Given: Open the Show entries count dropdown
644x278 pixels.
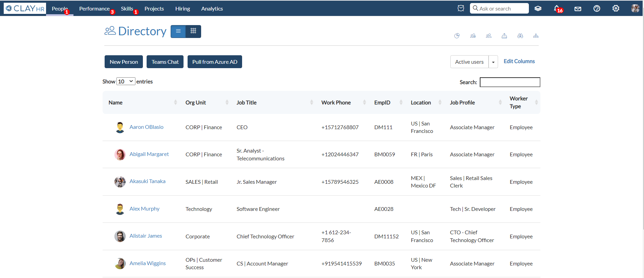Looking at the screenshot, I should [x=126, y=81].
